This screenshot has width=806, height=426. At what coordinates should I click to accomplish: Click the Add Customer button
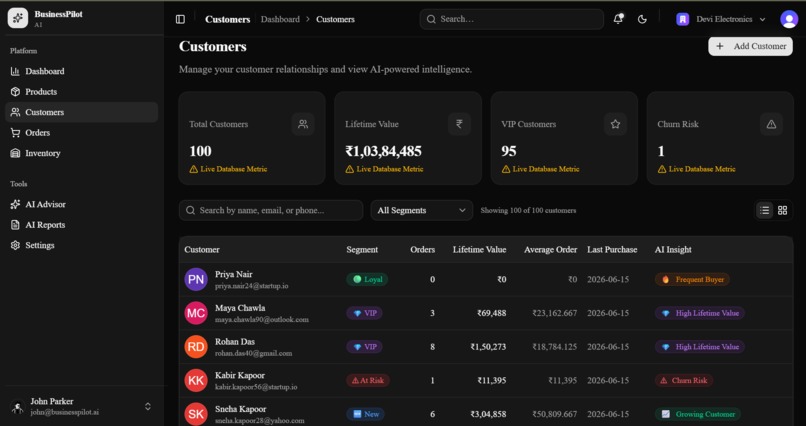pos(750,46)
